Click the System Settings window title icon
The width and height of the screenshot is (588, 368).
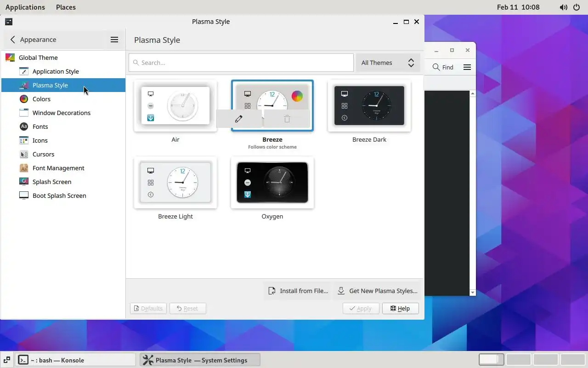(x=9, y=22)
